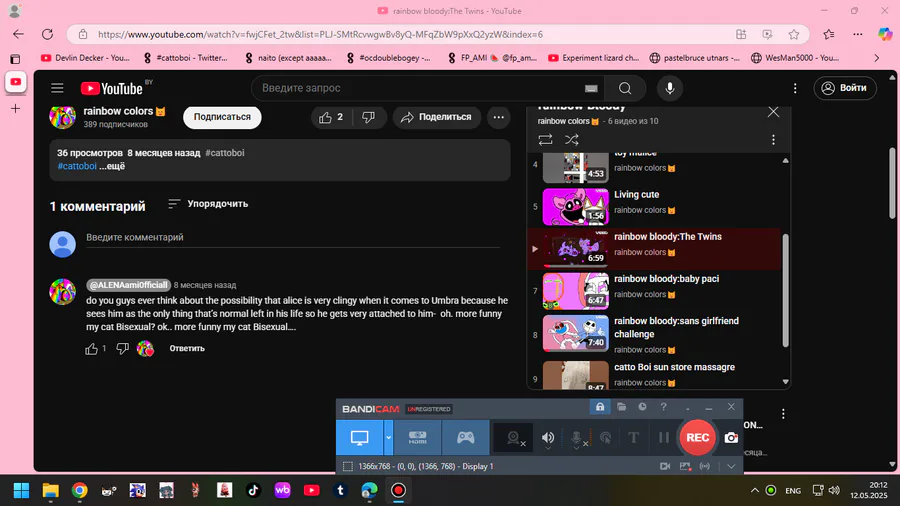Select Bandicam screen recording mode
900x506 pixels.
coord(359,438)
